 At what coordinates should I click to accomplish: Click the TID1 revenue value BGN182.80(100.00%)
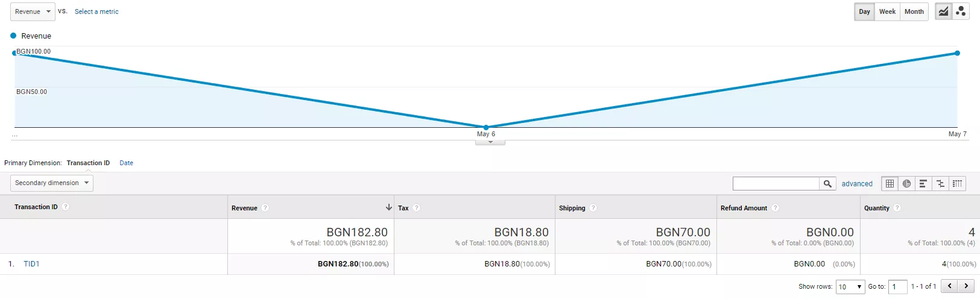click(x=353, y=264)
